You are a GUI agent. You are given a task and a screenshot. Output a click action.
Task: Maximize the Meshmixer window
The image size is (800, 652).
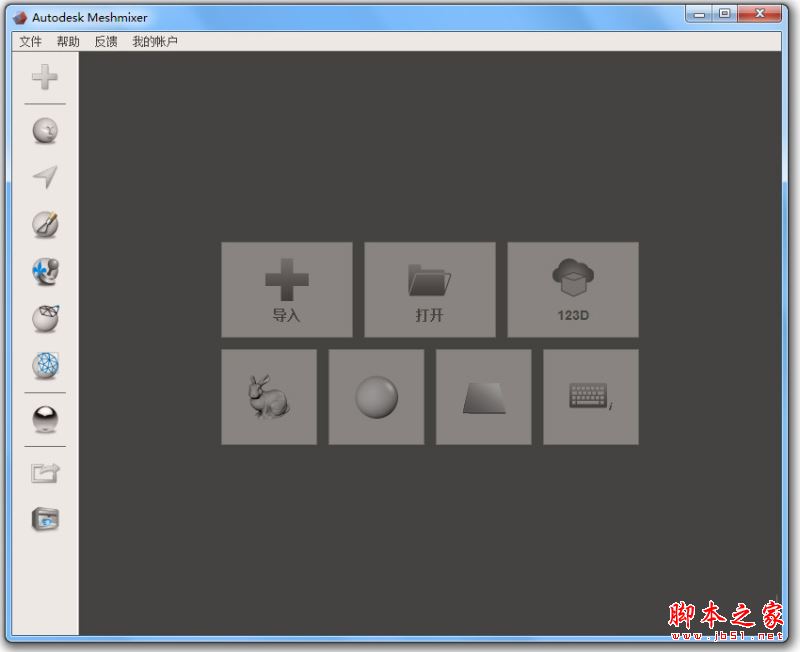click(x=724, y=14)
